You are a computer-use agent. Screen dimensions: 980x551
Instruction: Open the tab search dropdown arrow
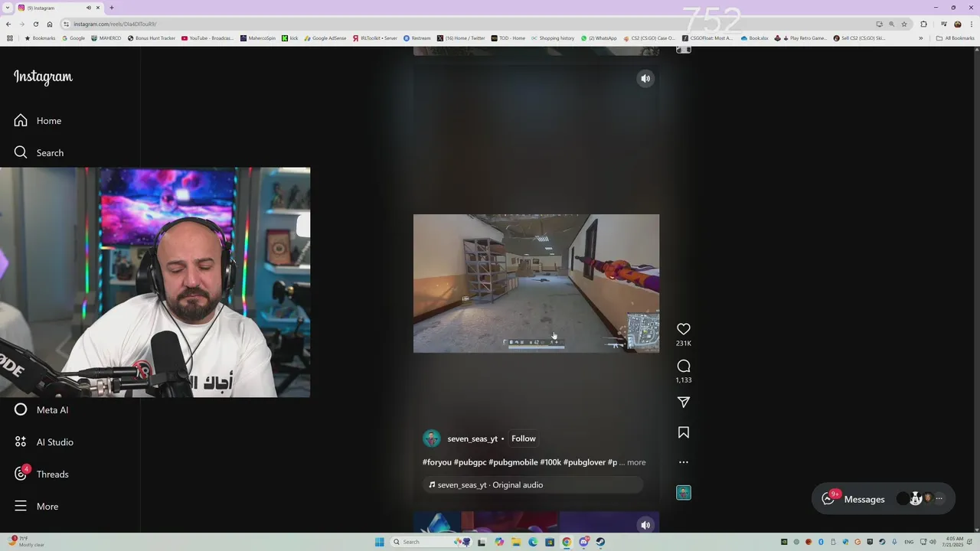[x=7, y=8]
